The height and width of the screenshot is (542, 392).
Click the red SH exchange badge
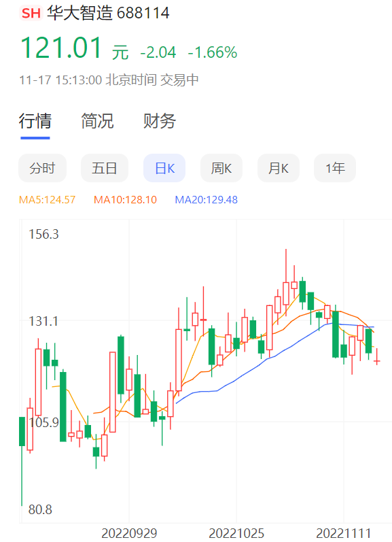tap(31, 13)
